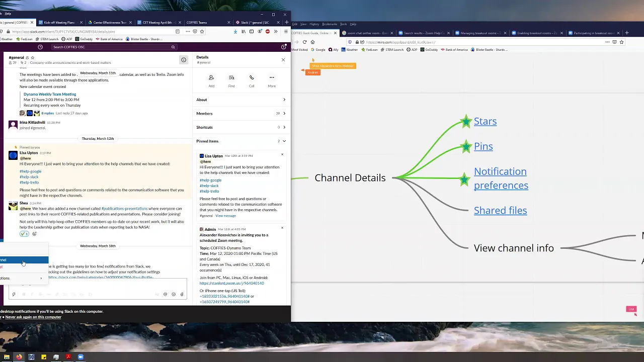Expand the Shortcuts section

(x=241, y=127)
